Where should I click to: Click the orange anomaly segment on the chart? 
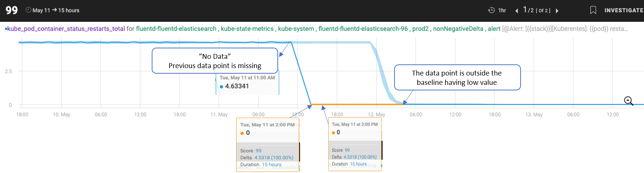[x=357, y=104]
